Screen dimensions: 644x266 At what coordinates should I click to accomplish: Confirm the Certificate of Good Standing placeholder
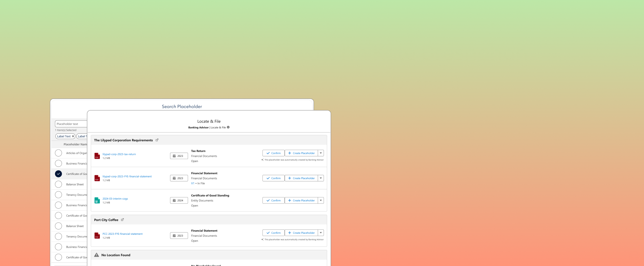(x=273, y=200)
